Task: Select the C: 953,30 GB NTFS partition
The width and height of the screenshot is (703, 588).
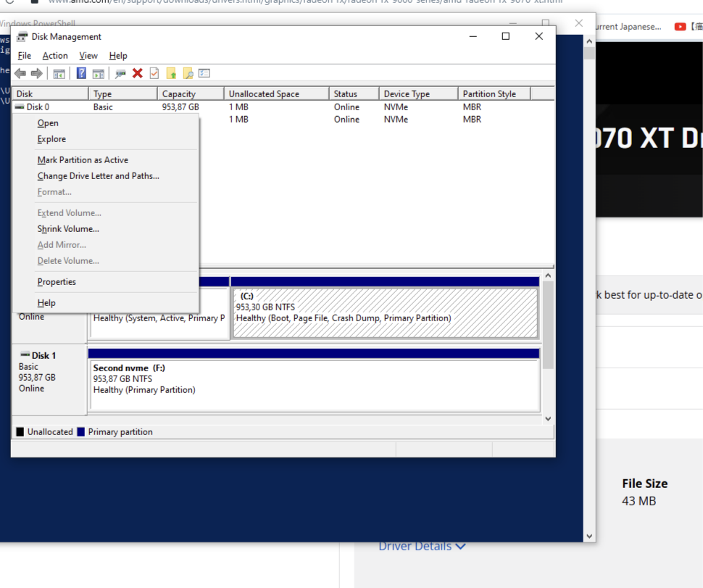Action: [385, 312]
